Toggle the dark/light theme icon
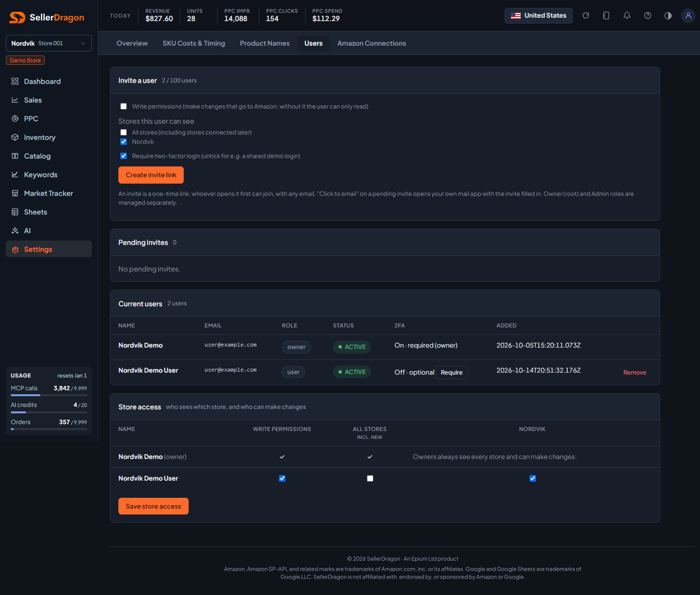Screen dimensions: 700x595 coord(668,16)
